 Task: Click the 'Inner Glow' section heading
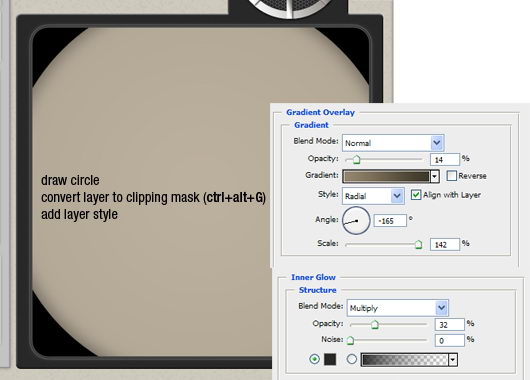tap(313, 277)
